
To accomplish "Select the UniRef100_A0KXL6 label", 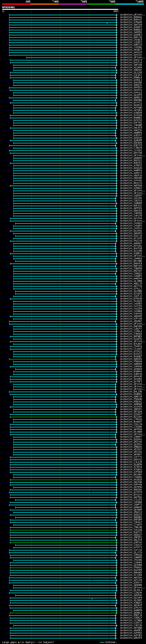I will coord(131,93).
